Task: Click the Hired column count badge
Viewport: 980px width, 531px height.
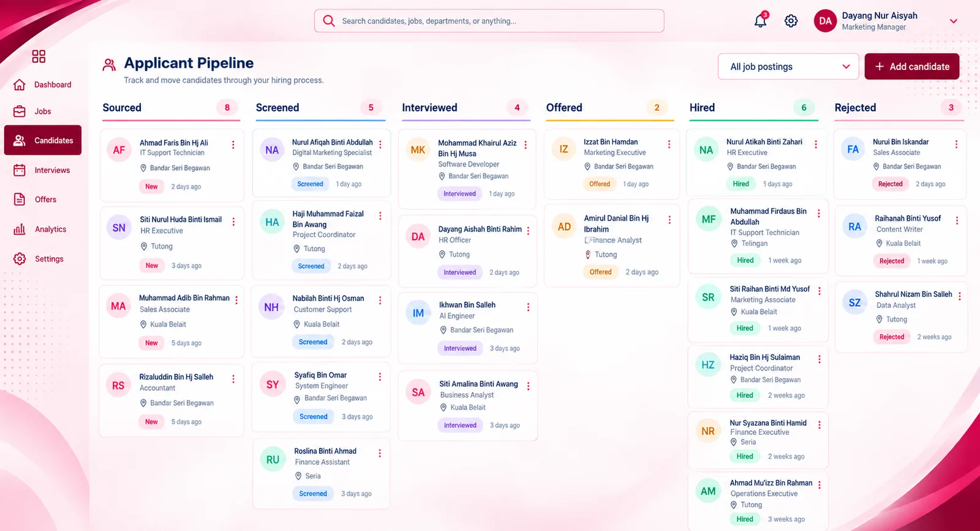Action: (804, 108)
